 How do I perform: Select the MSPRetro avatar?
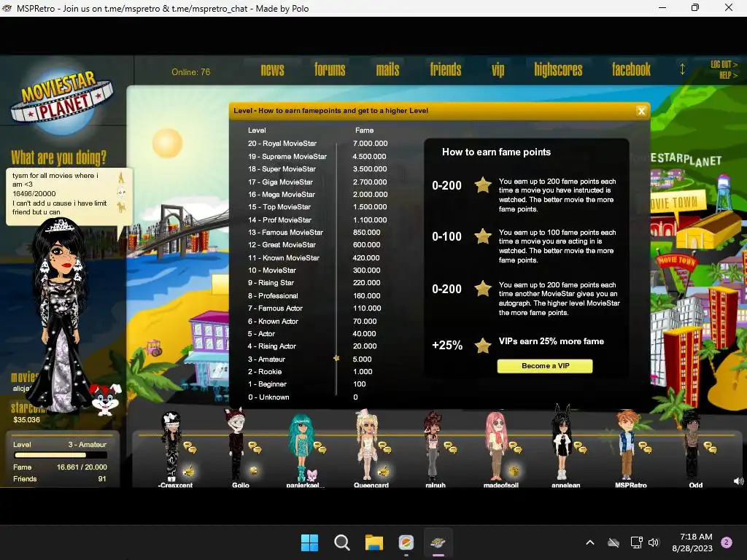tap(627, 444)
